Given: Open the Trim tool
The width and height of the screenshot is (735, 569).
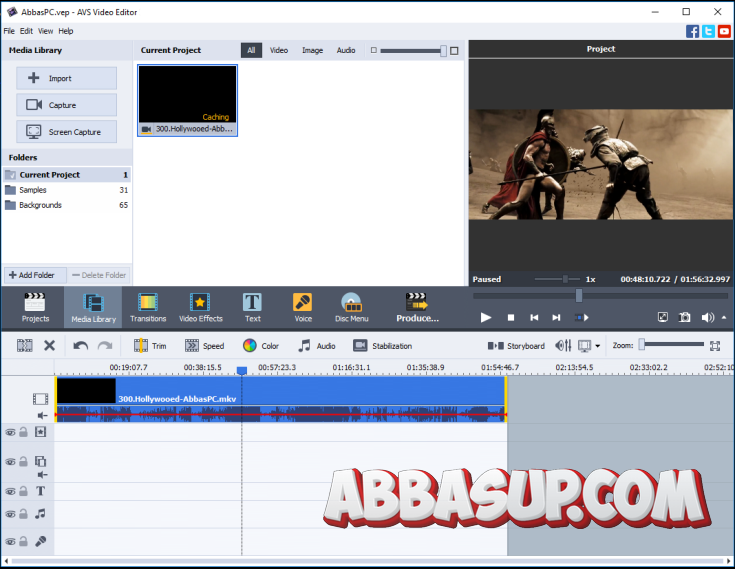Looking at the screenshot, I should [150, 346].
